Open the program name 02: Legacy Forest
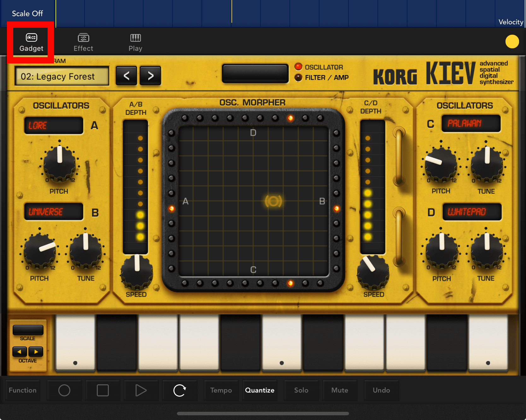 coord(62,76)
